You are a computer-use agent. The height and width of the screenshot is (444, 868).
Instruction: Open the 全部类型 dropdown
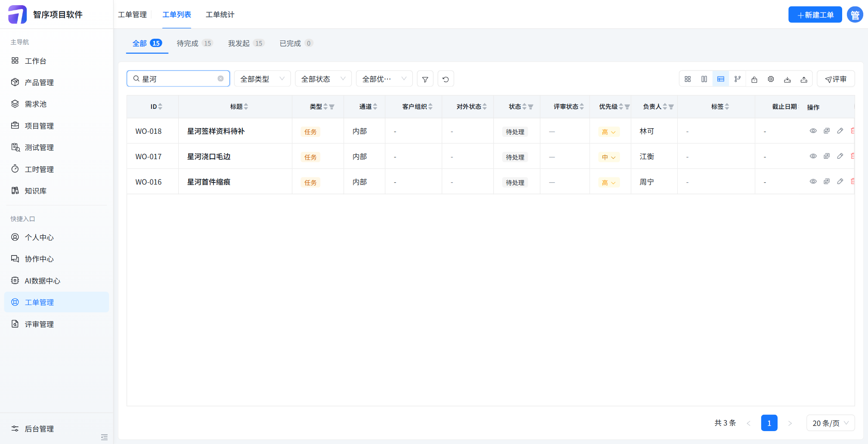pos(262,79)
